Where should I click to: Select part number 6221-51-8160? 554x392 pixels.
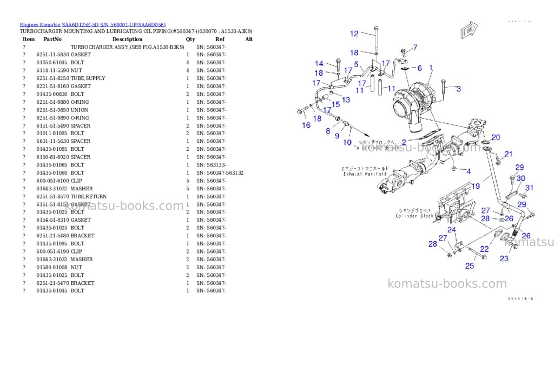[x=52, y=86]
